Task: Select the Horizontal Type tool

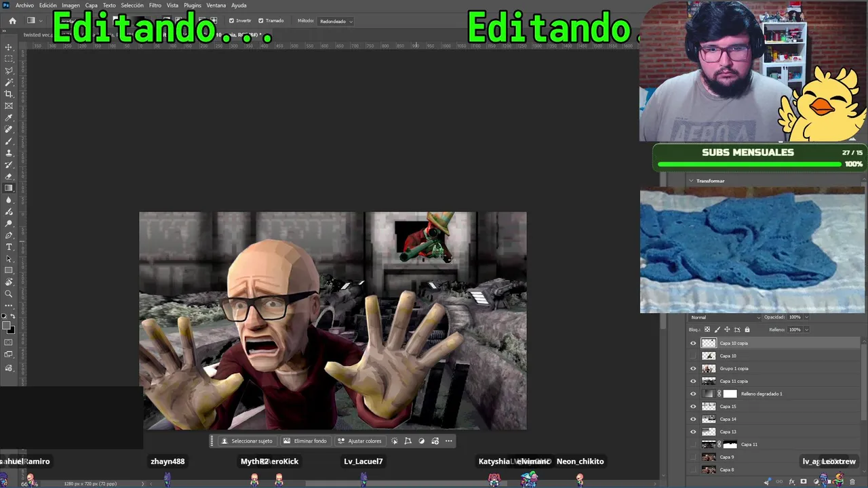Action: pos(9,247)
